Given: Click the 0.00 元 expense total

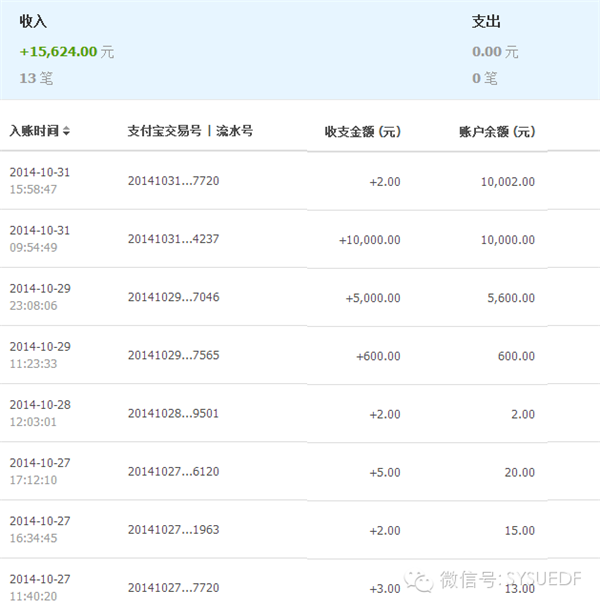Looking at the screenshot, I should (x=495, y=52).
